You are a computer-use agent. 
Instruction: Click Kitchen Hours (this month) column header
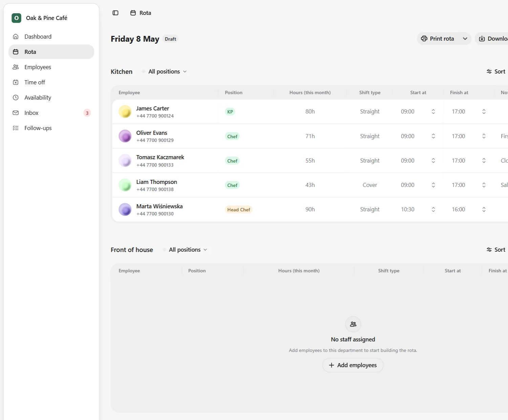click(x=310, y=92)
